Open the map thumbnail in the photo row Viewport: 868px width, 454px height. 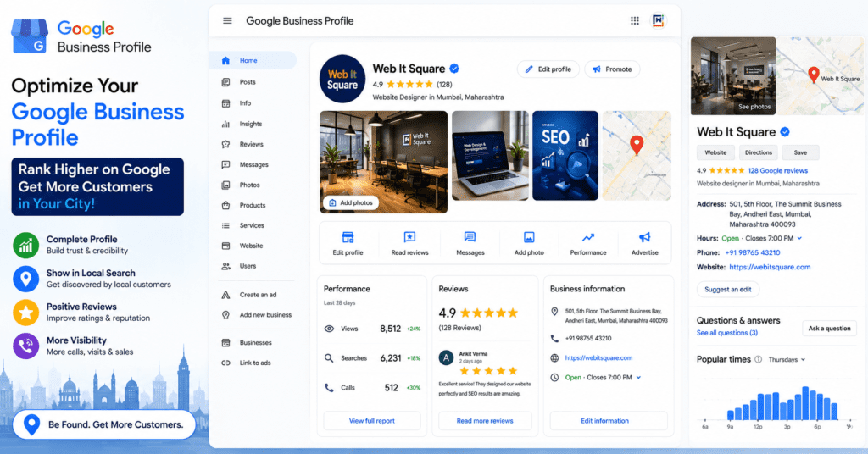click(637, 155)
